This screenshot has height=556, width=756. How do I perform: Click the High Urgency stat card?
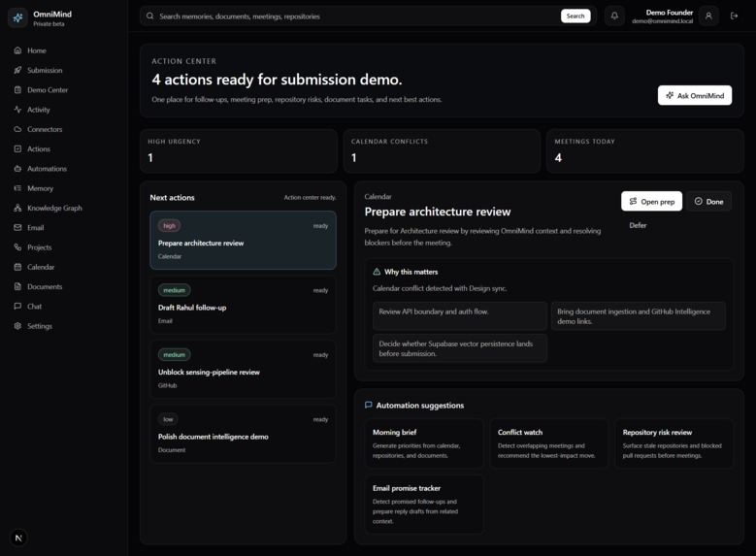(x=239, y=151)
